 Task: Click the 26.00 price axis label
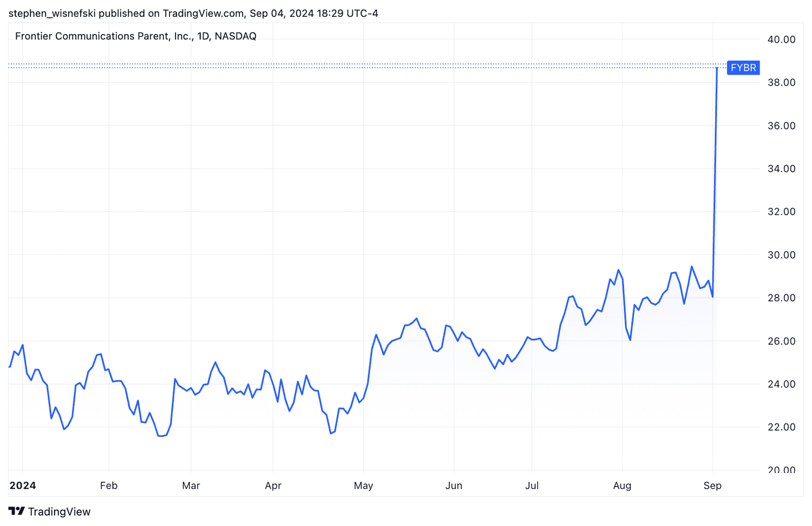click(x=782, y=341)
